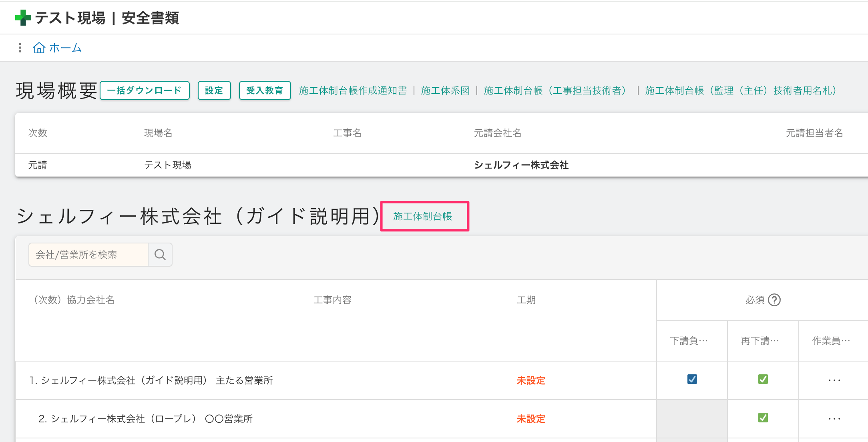Click the 一括ダウンロード button
The image size is (868, 442).
pos(145,90)
